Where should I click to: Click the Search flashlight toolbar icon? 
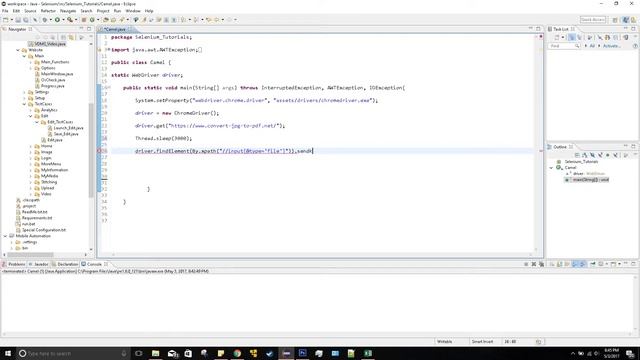click(122, 20)
